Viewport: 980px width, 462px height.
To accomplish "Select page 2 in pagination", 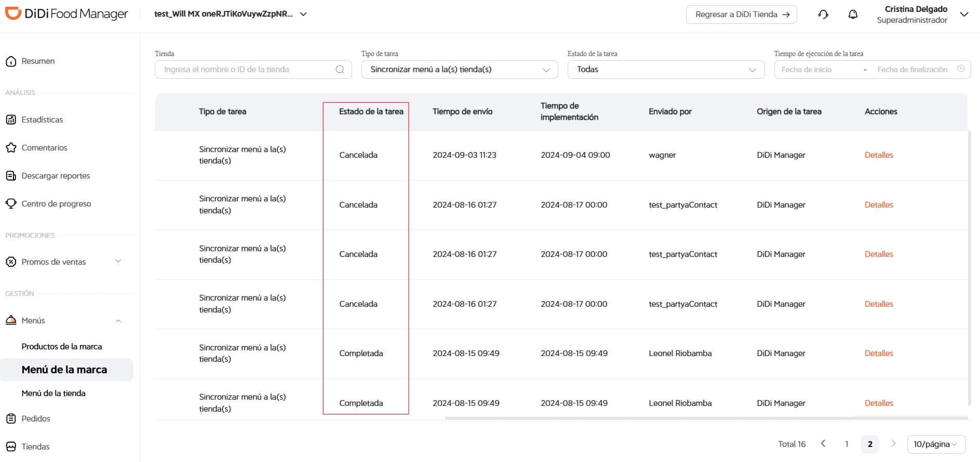I will tap(870, 444).
